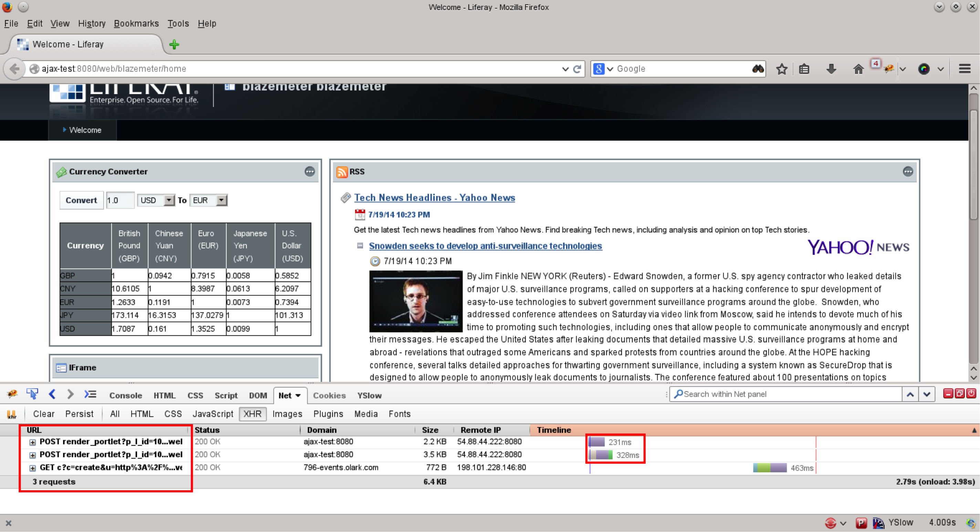Open the USD currency dropdown
Image resolution: width=980 pixels, height=532 pixels.
(x=155, y=200)
